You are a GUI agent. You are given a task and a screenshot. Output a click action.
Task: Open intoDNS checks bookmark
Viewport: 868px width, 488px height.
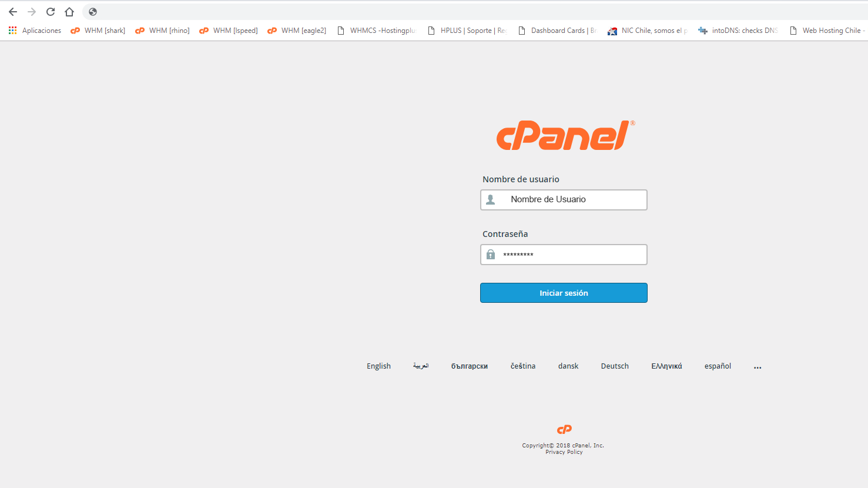(738, 31)
